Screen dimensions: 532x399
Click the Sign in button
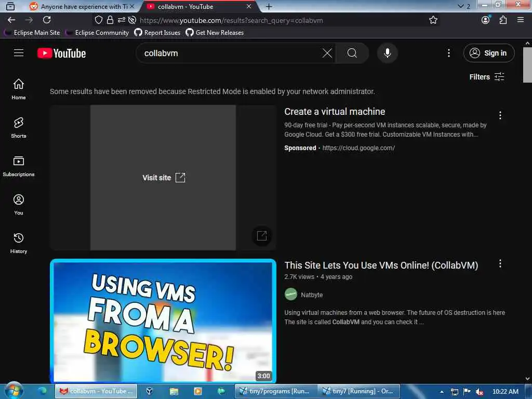coord(489,53)
